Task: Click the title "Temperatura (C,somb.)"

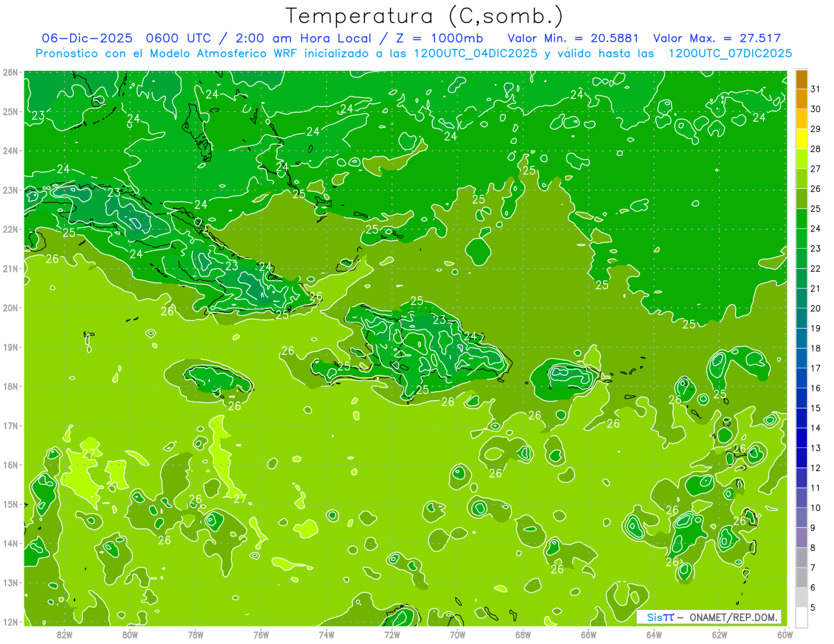Action: coord(424,17)
